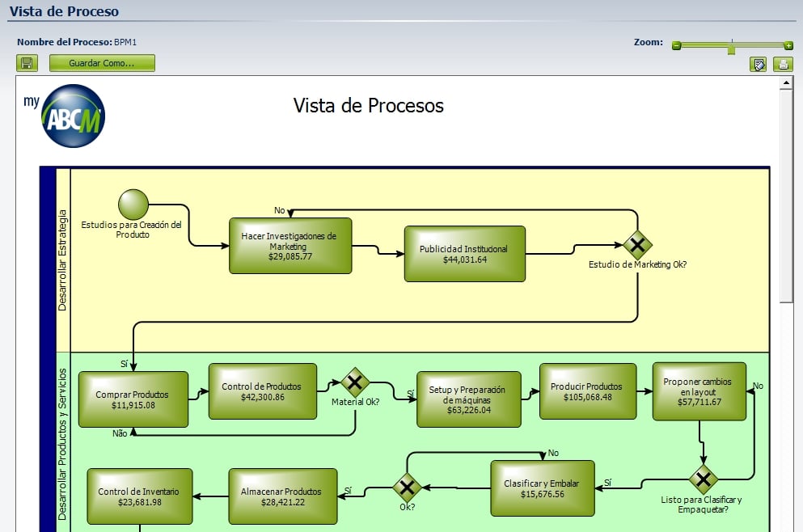Click the zoom slider handle
Screen dimensions: 803x532
[x=731, y=49]
